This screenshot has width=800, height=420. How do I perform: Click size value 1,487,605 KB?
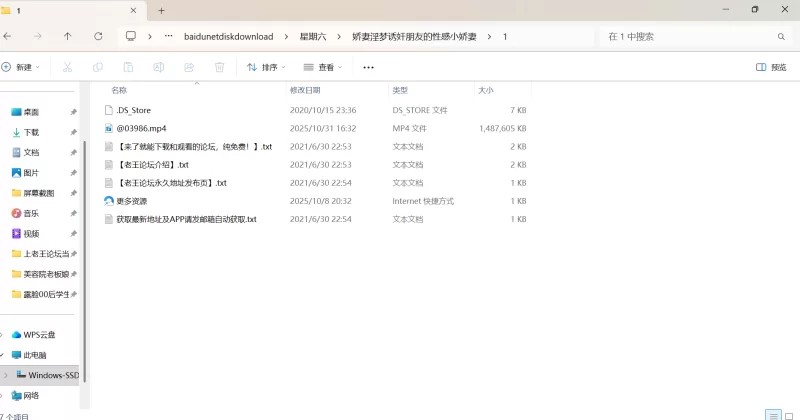503,129
